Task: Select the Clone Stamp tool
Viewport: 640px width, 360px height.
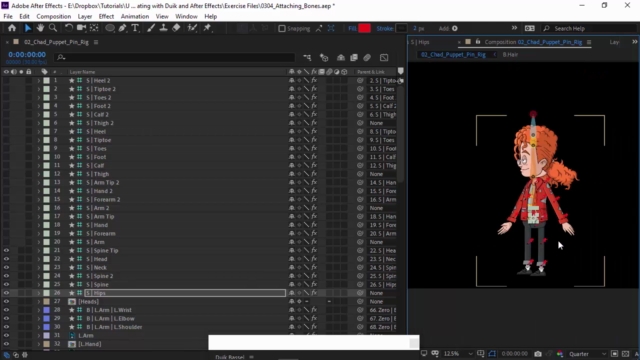Action: coord(163,28)
